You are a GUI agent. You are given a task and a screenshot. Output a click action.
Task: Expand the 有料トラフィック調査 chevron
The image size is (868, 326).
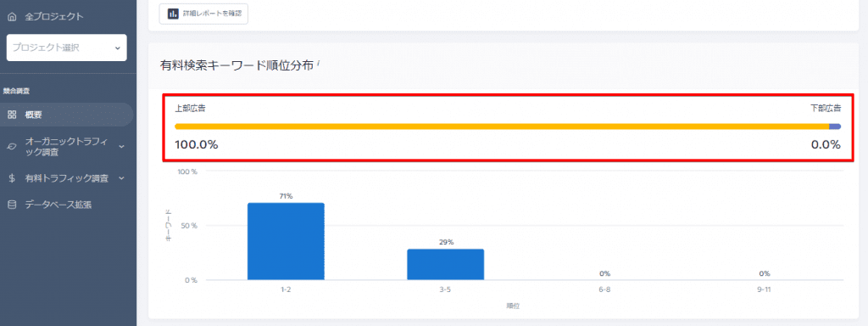[121, 178]
